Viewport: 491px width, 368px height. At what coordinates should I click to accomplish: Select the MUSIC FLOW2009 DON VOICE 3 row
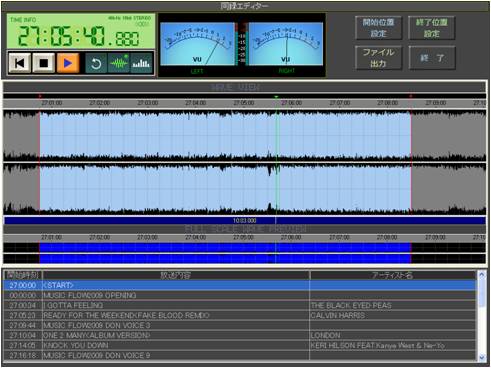240,325
